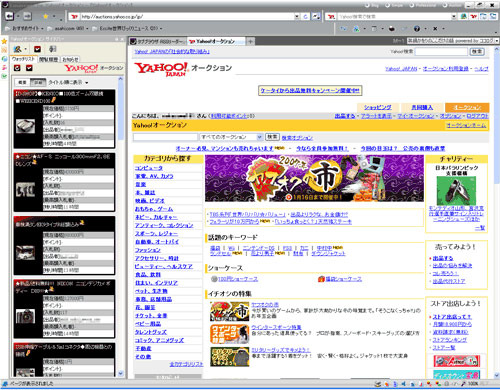The width and height of the screenshot is (500, 390).
Task: Open a new tab with the plus button
Action: [250, 41]
